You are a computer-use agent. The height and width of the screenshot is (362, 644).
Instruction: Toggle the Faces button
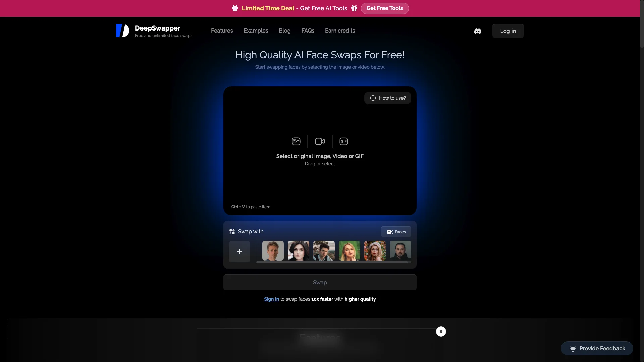tap(396, 232)
